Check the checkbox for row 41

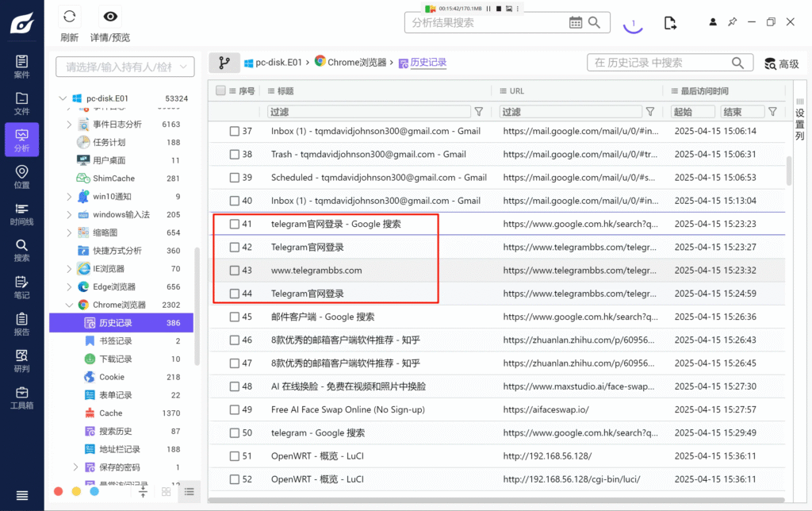point(235,225)
